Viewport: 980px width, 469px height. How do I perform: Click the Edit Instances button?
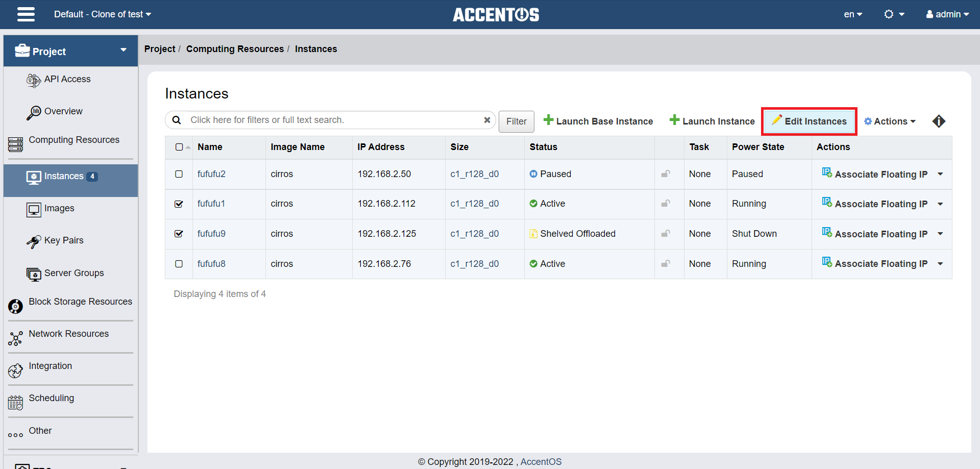[809, 121]
